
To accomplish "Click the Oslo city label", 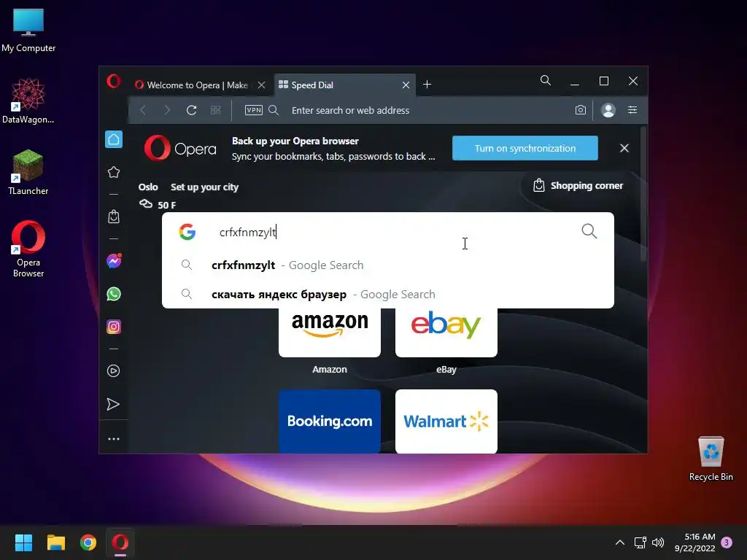I will (148, 187).
